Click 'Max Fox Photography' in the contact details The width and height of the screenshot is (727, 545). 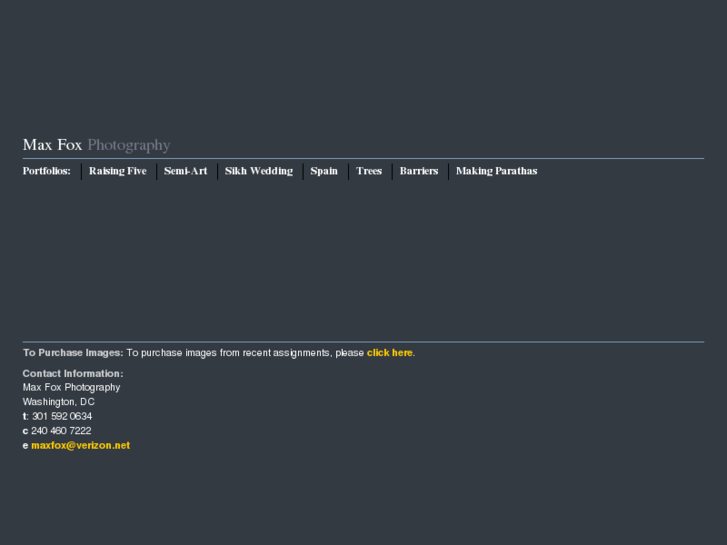pyautogui.click(x=71, y=388)
